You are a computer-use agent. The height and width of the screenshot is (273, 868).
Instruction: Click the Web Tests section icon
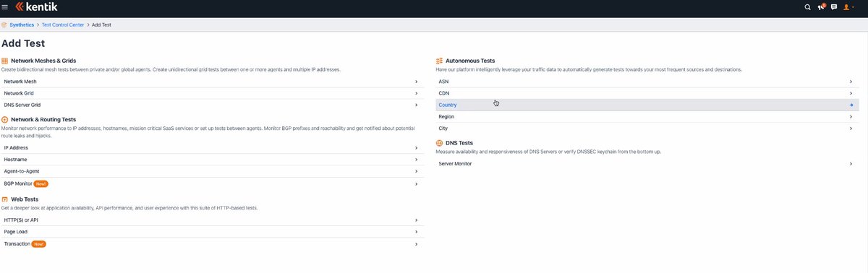point(5,199)
